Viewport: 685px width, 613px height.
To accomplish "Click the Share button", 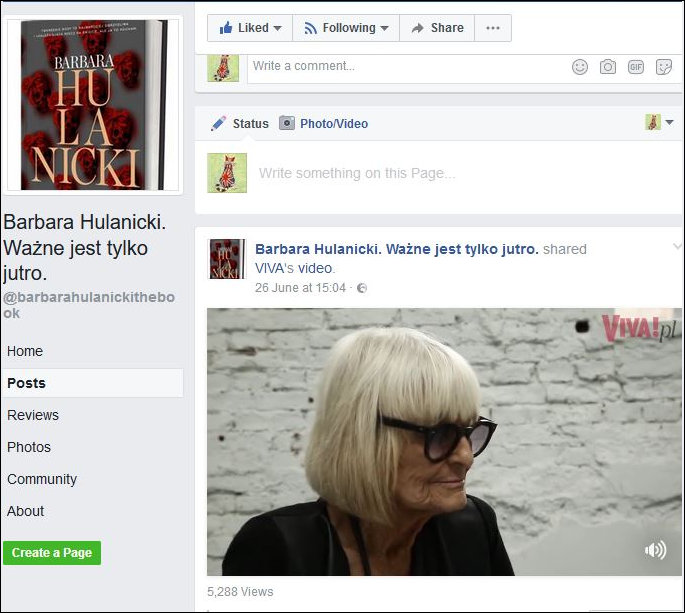I will pos(436,28).
